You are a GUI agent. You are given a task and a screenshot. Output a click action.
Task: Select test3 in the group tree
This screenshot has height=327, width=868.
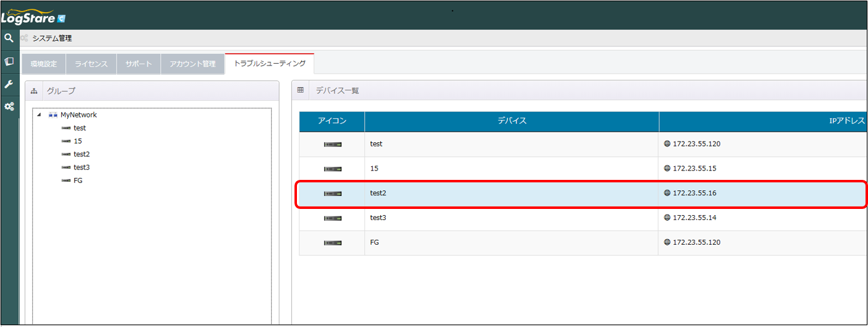coord(81,168)
